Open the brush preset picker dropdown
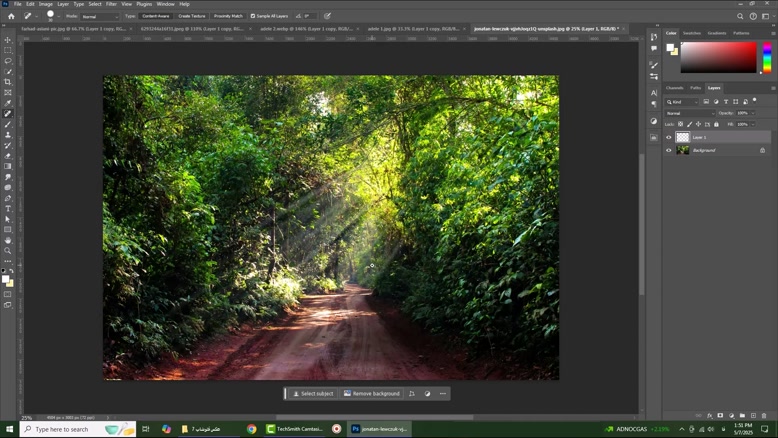Screen dimensions: 778x438 (x=59, y=16)
